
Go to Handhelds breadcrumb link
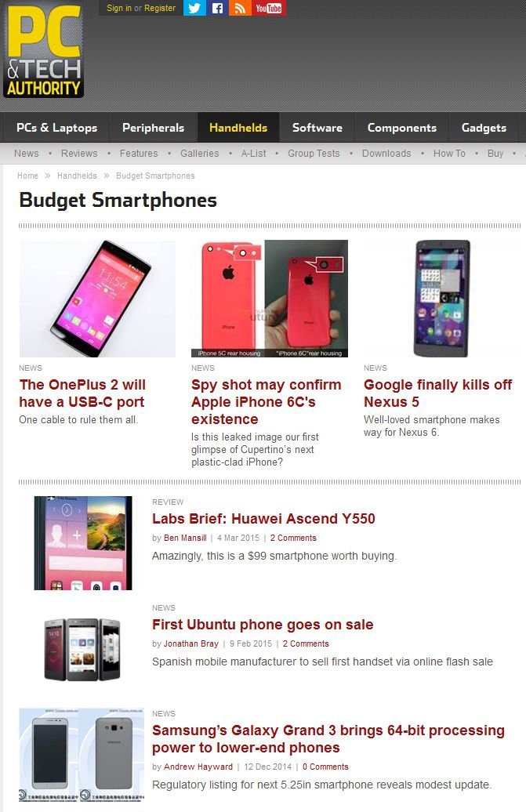(77, 176)
